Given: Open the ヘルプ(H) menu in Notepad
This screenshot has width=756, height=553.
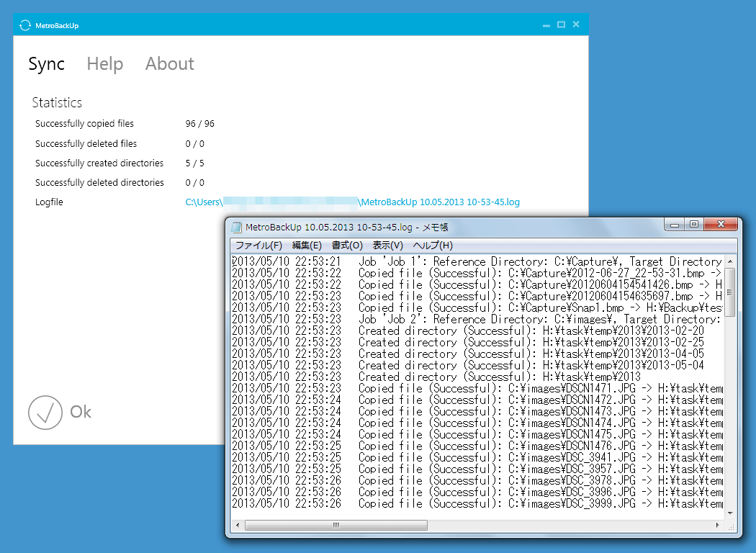Looking at the screenshot, I should 433,246.
